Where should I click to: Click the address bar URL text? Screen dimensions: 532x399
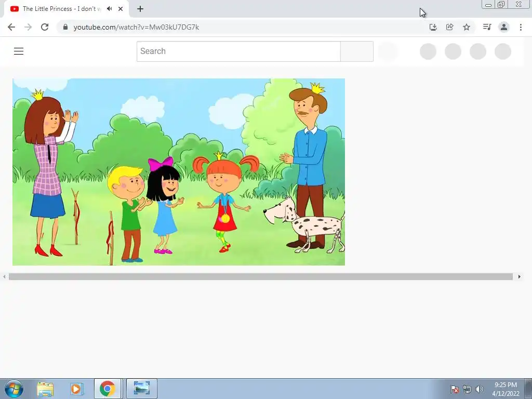pyautogui.click(x=136, y=27)
